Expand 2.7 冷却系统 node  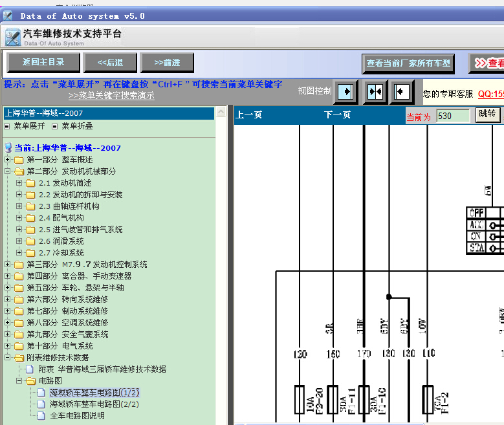(x=19, y=252)
